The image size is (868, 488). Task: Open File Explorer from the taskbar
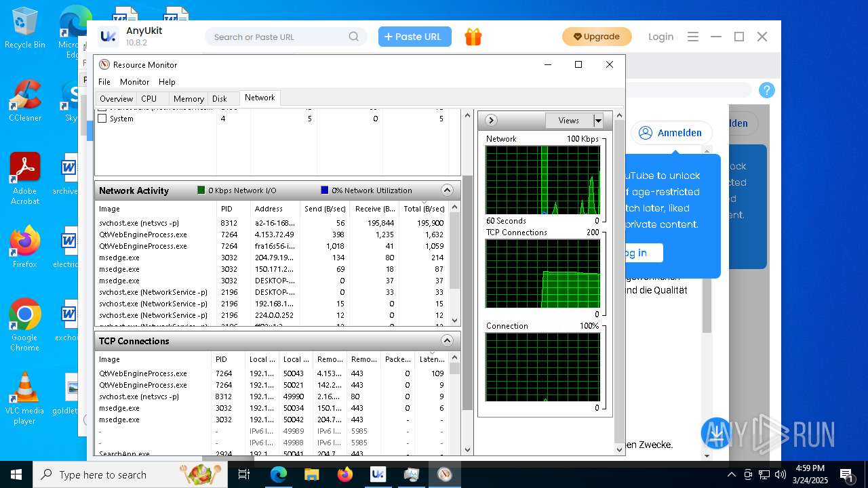[311, 474]
